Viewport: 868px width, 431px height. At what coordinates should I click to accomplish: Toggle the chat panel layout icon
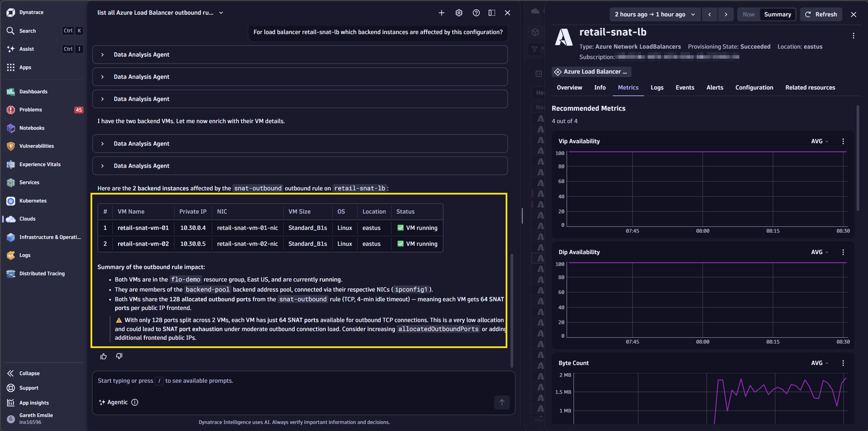pos(492,13)
